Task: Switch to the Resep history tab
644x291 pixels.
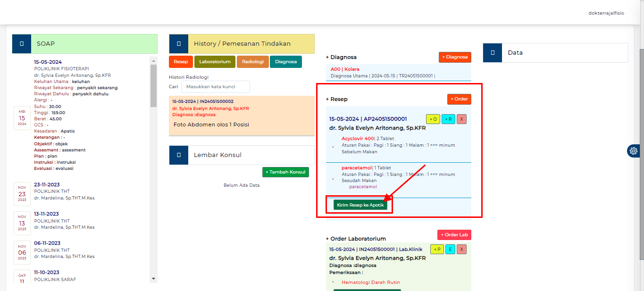Action: (180, 62)
